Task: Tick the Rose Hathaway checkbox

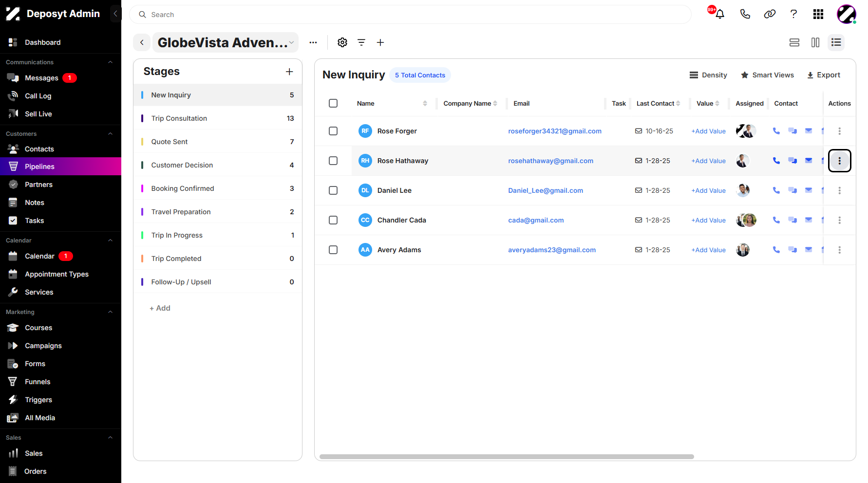Action: (x=333, y=161)
